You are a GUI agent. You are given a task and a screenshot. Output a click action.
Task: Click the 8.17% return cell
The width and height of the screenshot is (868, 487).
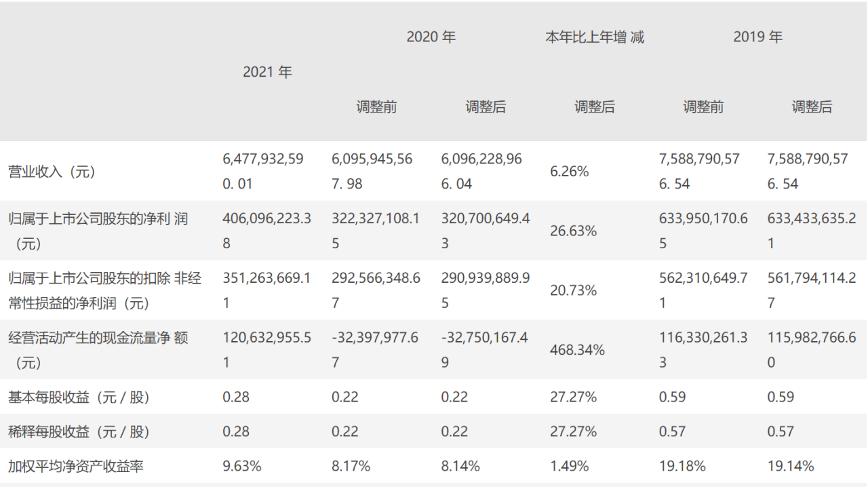[351, 466]
